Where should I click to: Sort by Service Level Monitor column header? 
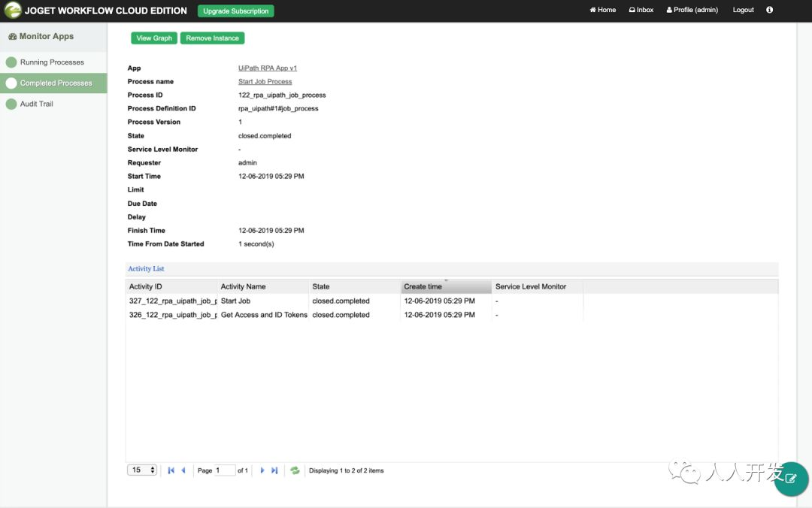pos(538,286)
